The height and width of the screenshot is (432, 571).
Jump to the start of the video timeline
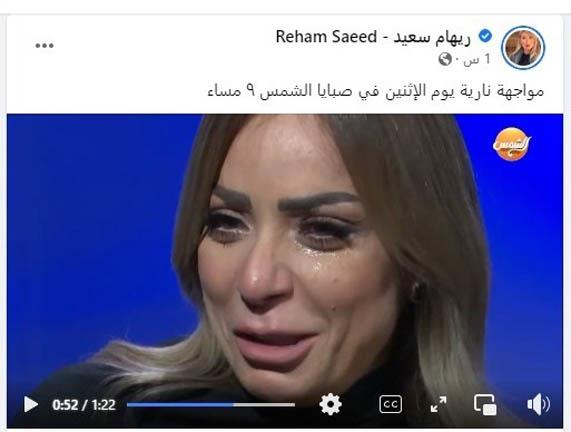[x=128, y=405]
